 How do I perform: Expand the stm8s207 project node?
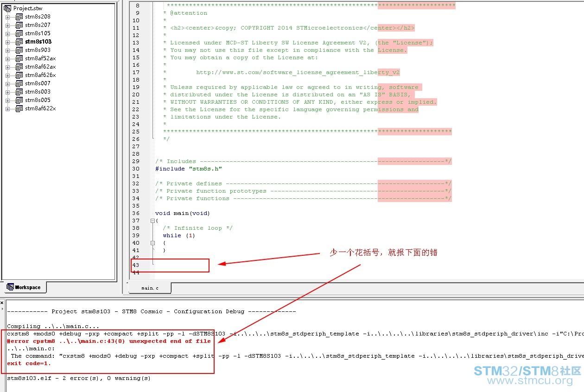7,25
